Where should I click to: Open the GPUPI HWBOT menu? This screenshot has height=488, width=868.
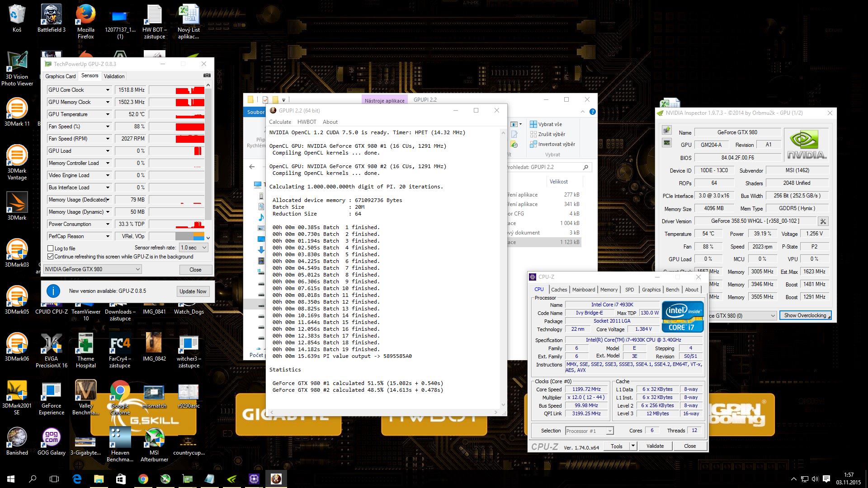pos(307,122)
